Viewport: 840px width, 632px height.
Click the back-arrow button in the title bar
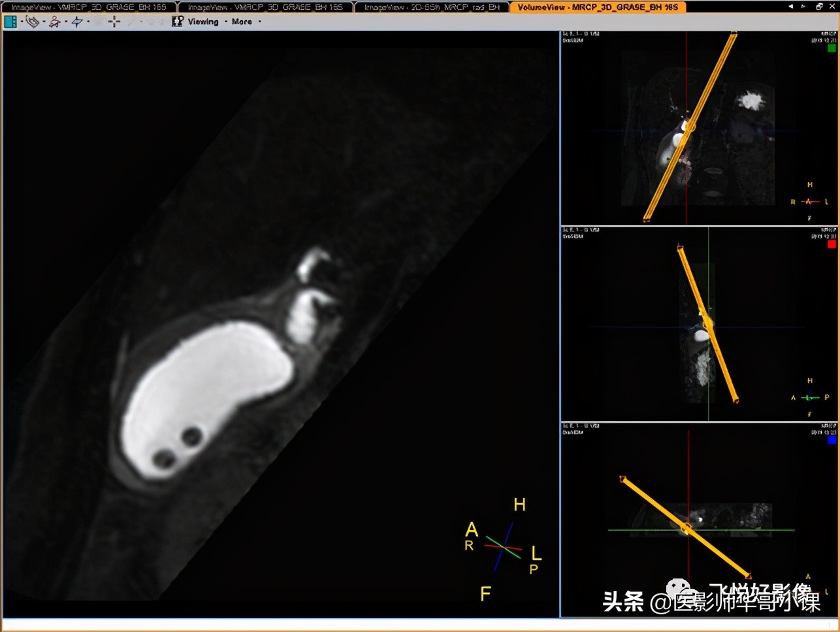point(791,6)
